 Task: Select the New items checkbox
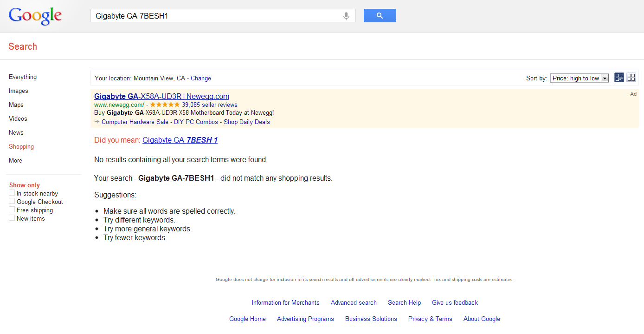point(12,218)
